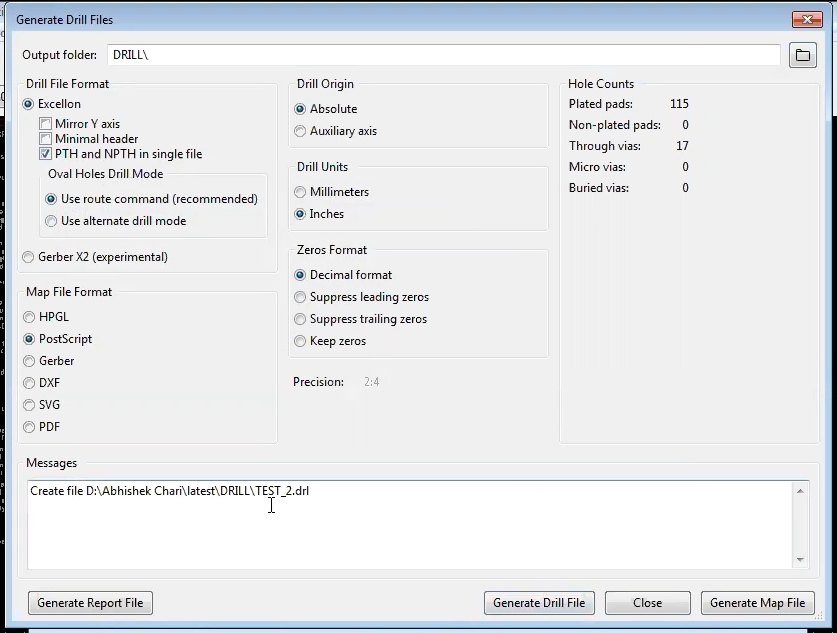The height and width of the screenshot is (633, 837).
Task: Pick HPGL map file format
Action: coord(29,317)
